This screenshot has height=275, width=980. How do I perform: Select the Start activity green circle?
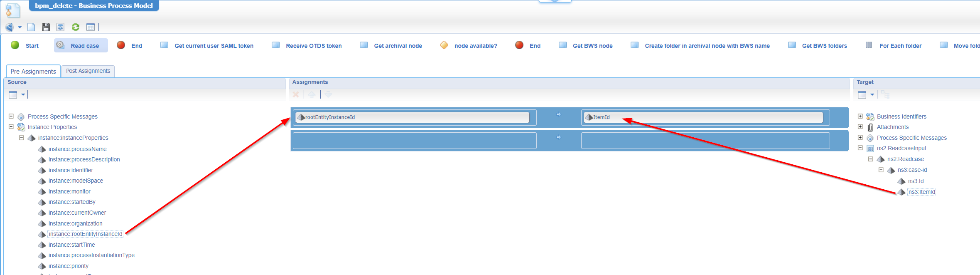[15, 45]
